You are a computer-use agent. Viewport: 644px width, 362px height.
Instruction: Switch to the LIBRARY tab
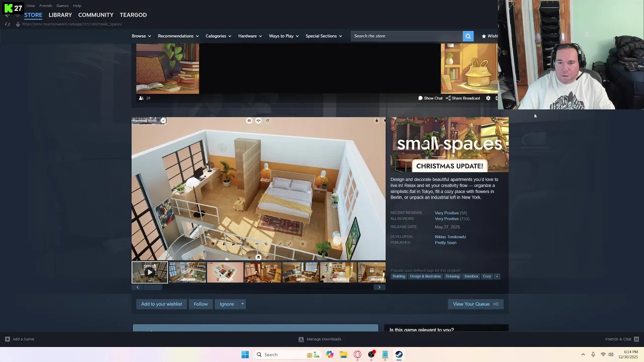pos(60,15)
